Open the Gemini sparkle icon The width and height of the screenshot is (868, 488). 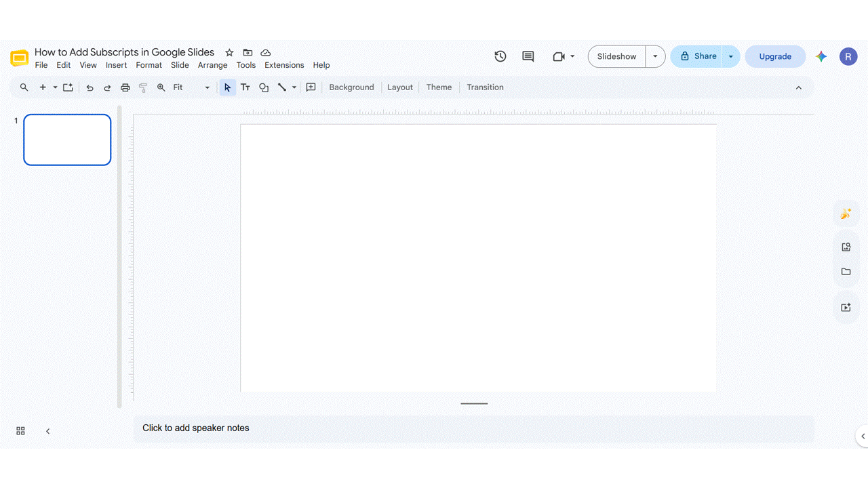821,56
